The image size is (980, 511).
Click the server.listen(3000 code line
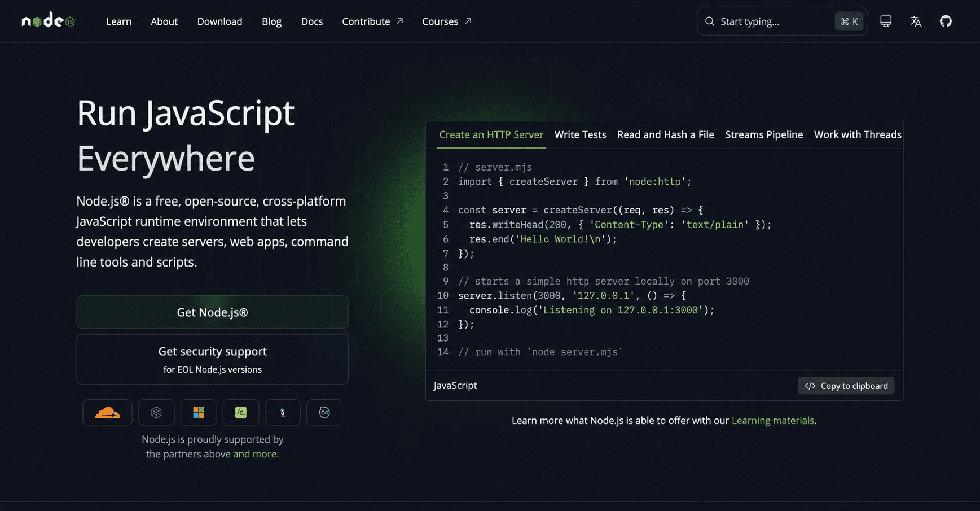(x=572, y=295)
